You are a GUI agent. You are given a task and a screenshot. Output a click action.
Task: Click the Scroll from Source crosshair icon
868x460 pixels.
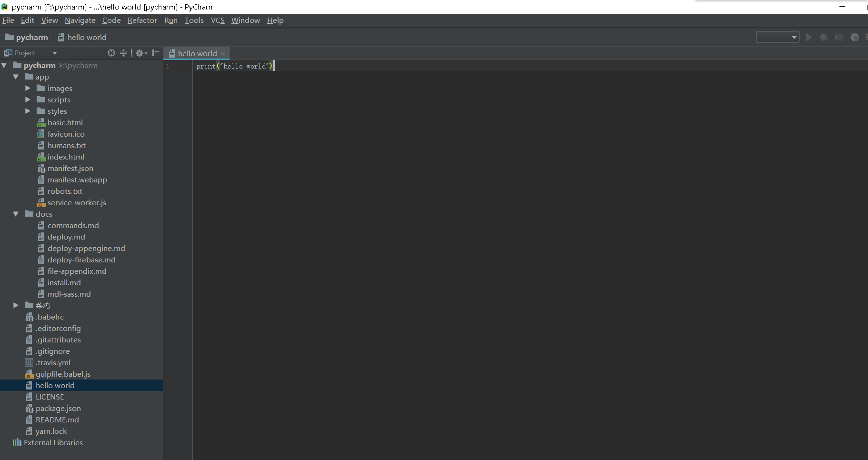pos(111,53)
